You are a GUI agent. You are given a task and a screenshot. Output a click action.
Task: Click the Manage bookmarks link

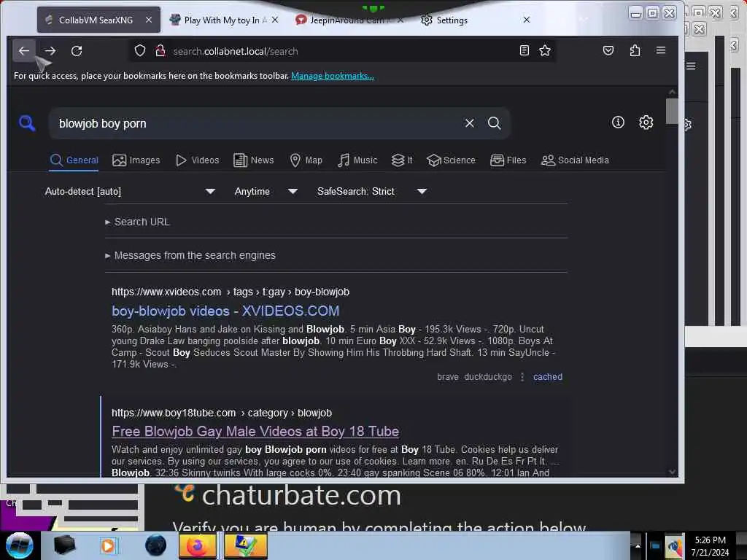333,76
